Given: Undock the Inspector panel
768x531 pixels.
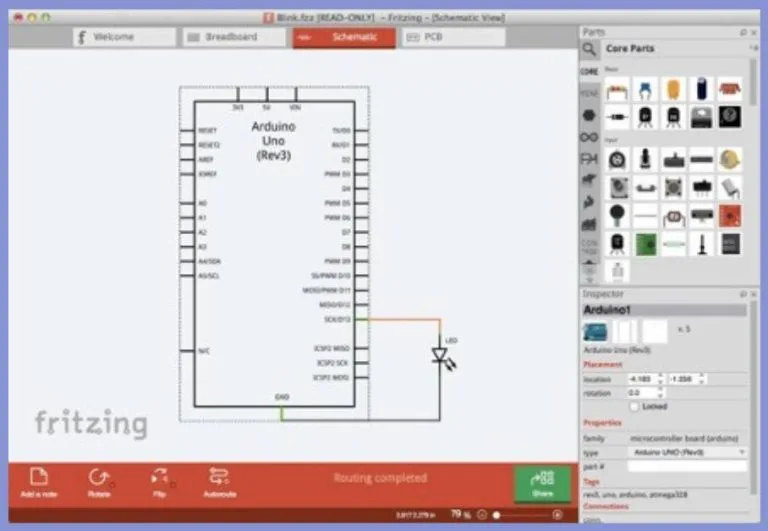Looking at the screenshot, I should [743, 294].
